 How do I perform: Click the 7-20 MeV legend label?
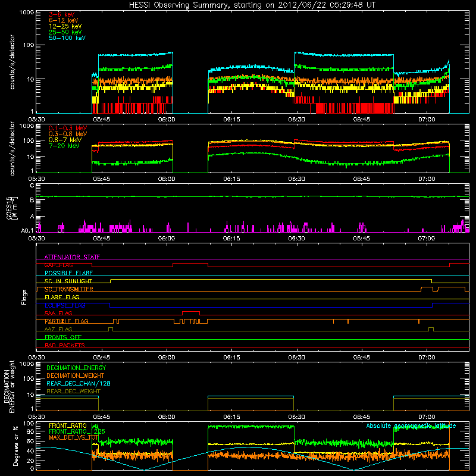tap(64, 146)
